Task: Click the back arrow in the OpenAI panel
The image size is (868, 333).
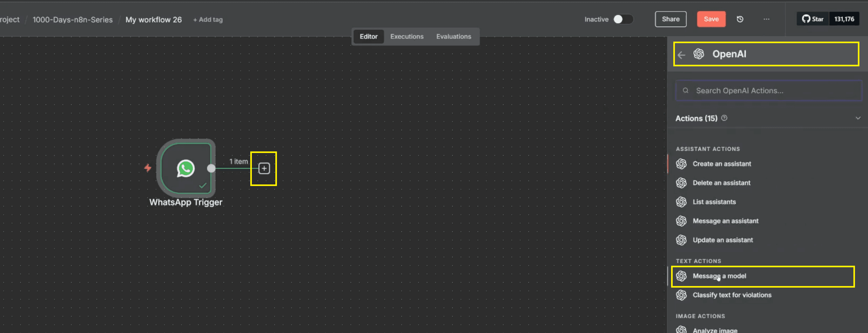Action: click(x=682, y=55)
